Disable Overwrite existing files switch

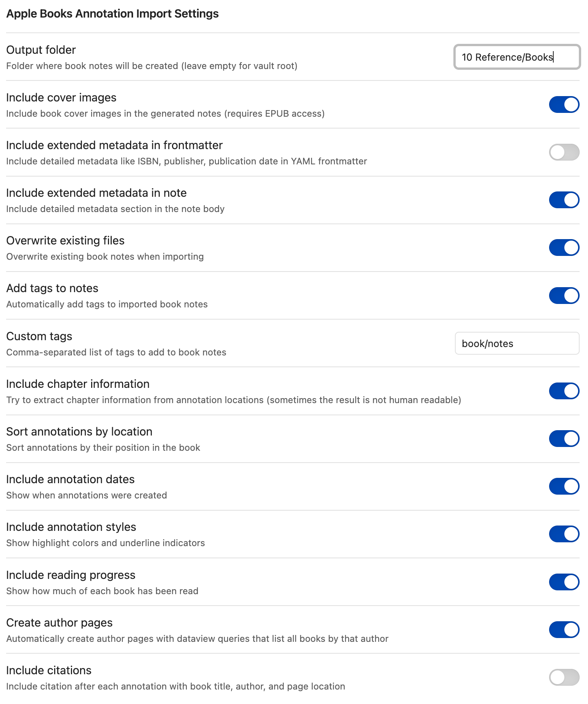(x=564, y=248)
